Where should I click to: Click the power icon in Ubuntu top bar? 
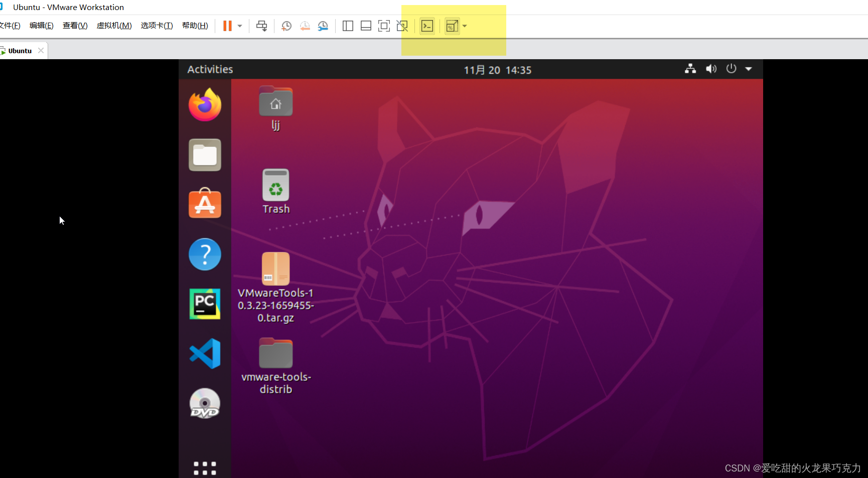click(x=732, y=69)
